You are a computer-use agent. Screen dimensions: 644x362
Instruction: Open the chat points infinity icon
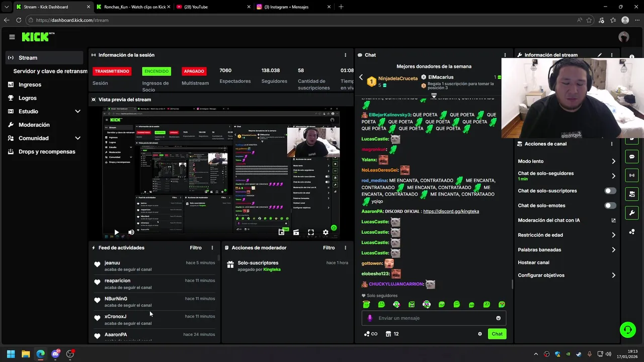tap(371, 334)
